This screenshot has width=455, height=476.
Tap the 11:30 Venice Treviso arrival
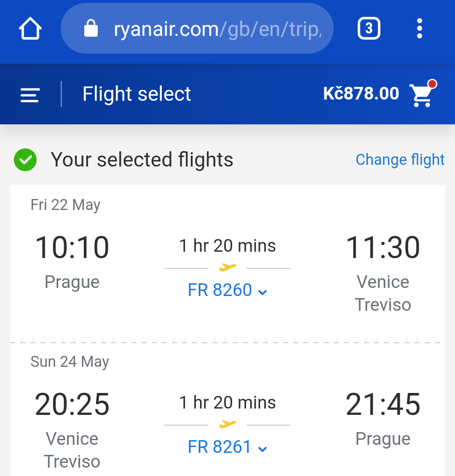[x=383, y=248]
